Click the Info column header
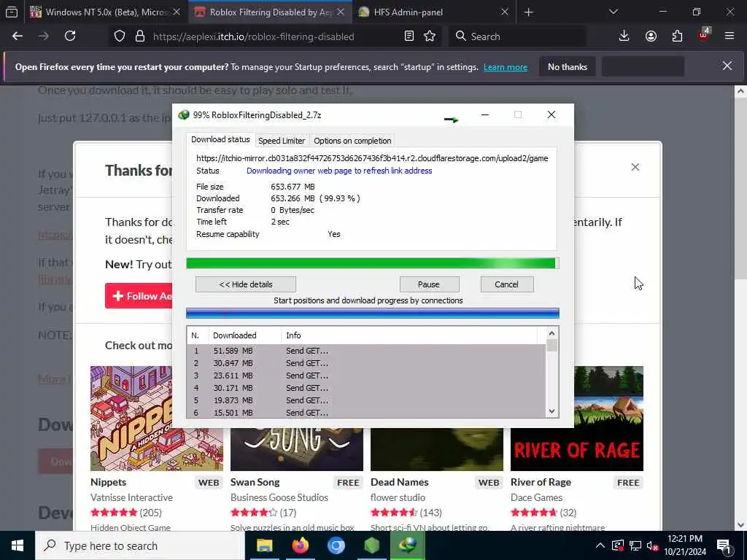This screenshot has width=747, height=560. 410,335
